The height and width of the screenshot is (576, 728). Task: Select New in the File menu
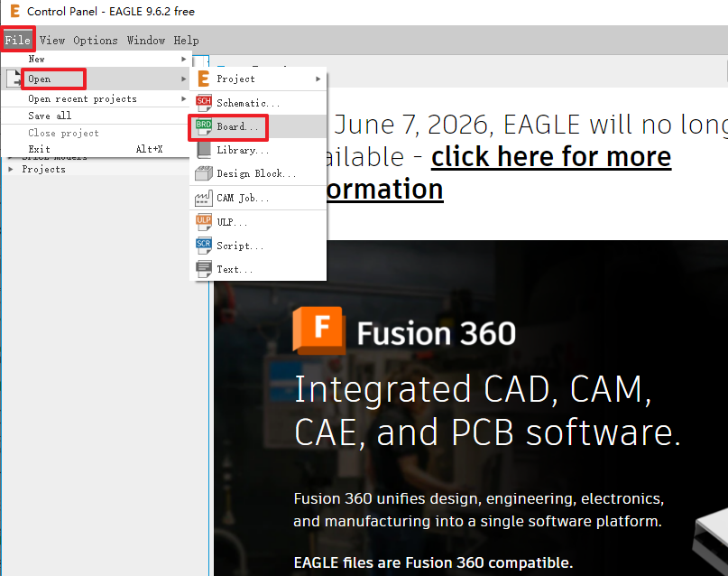[97, 59]
